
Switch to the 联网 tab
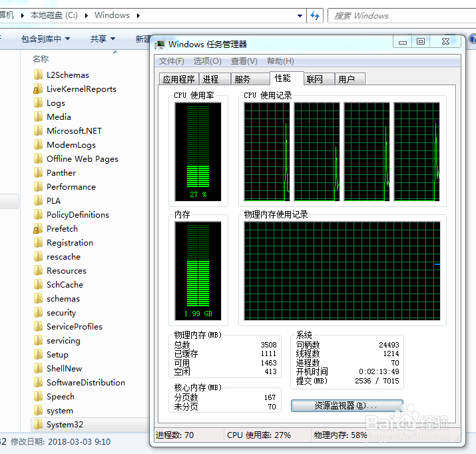coord(319,79)
